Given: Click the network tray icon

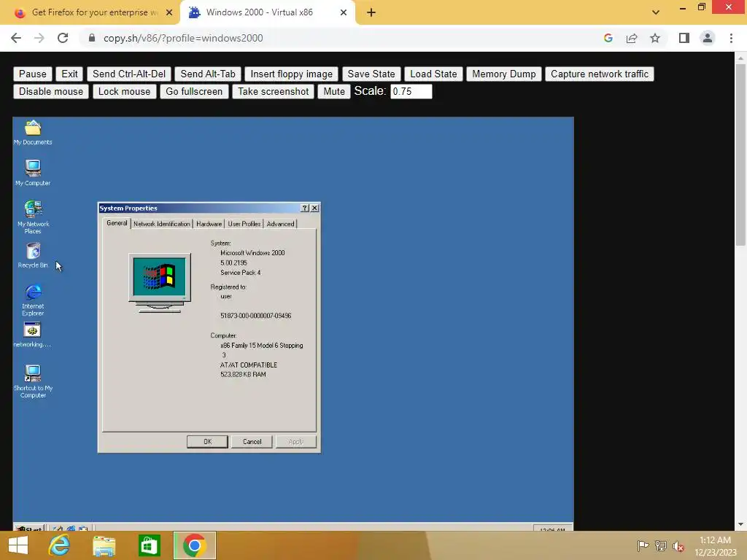Looking at the screenshot, I should point(661,545).
